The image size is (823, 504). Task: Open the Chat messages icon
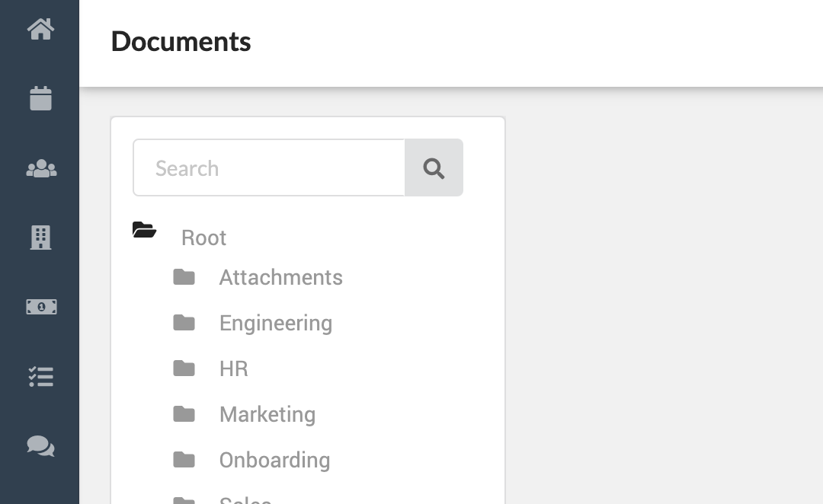(x=40, y=445)
